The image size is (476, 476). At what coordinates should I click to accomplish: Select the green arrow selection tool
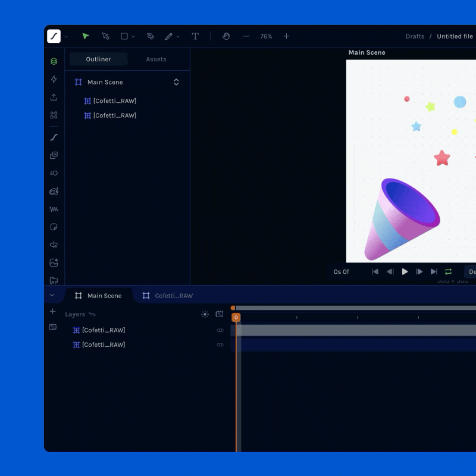[x=86, y=36]
